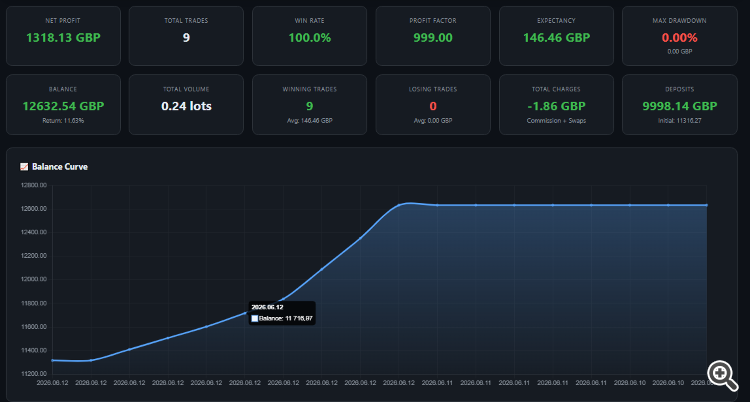The image size is (750, 402).
Task: Select the red 0.00% drawdown value
Action: point(679,37)
